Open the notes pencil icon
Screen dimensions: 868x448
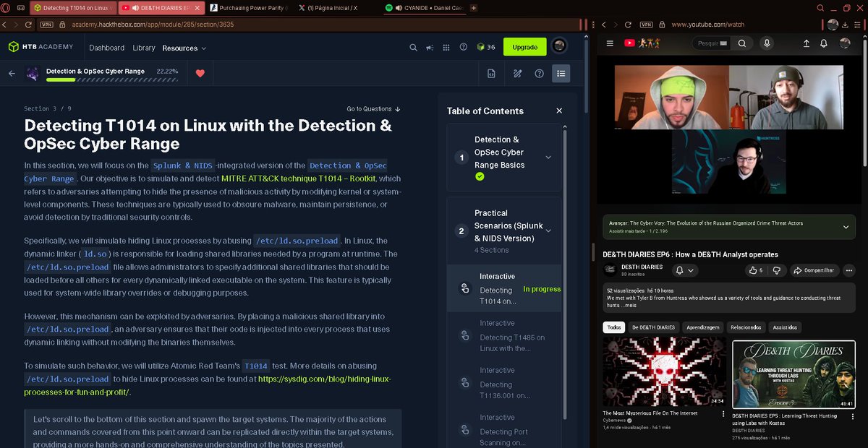pos(517,73)
